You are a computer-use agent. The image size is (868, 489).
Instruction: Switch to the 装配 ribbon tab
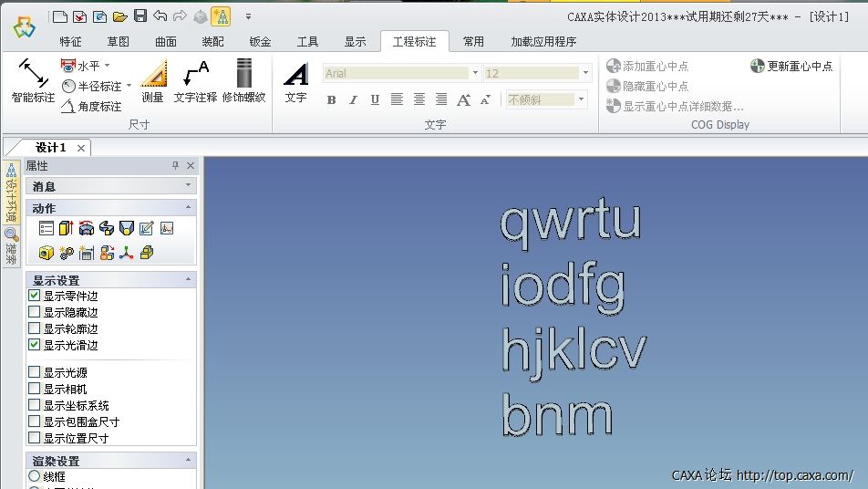[212, 42]
